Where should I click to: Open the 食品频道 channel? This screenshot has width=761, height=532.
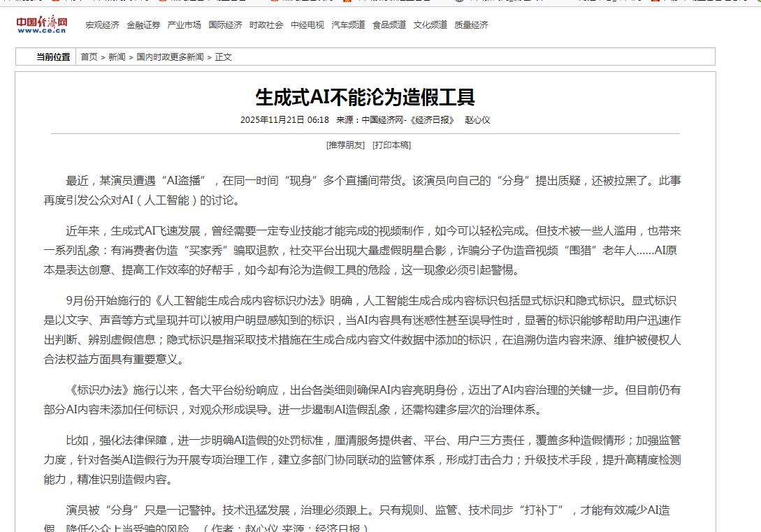(389, 25)
